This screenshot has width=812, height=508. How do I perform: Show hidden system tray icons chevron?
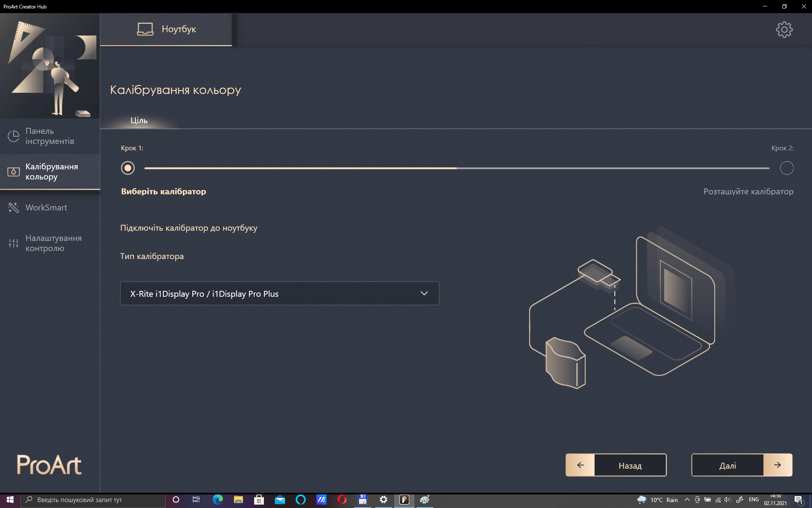coord(687,500)
